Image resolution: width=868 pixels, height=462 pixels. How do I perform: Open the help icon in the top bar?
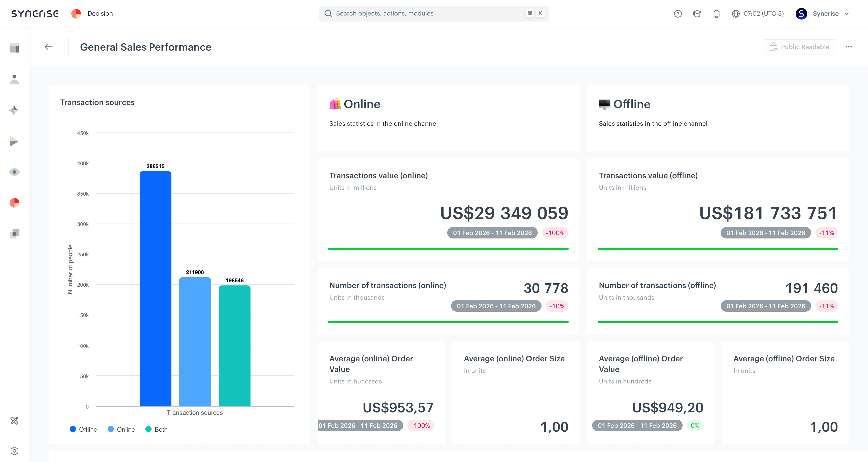pos(678,13)
